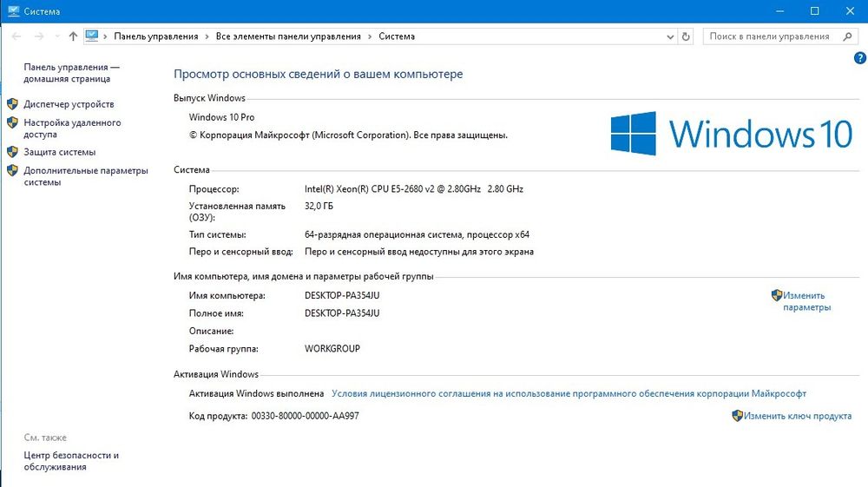Screen dimensions: 868x487
Task: Click the Система breadcrumb item
Action: click(x=397, y=36)
